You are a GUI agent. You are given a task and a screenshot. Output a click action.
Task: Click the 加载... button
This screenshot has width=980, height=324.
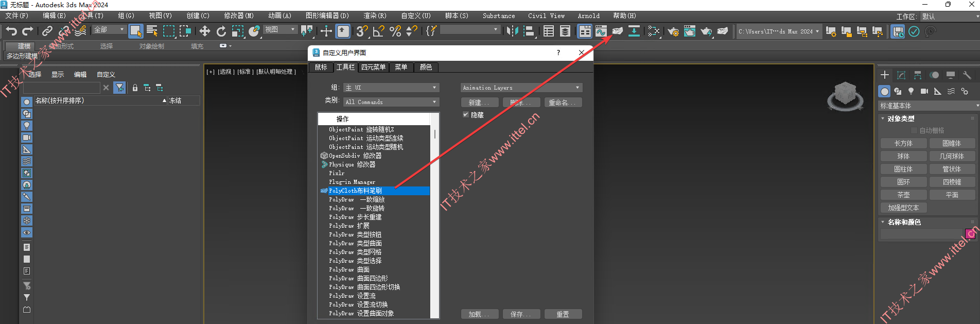pyautogui.click(x=480, y=314)
